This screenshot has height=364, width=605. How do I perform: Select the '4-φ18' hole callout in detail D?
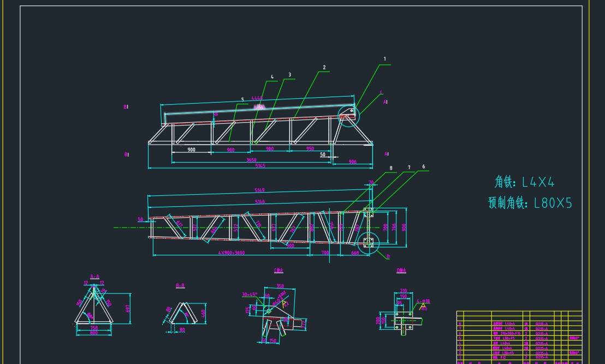tap(423, 301)
